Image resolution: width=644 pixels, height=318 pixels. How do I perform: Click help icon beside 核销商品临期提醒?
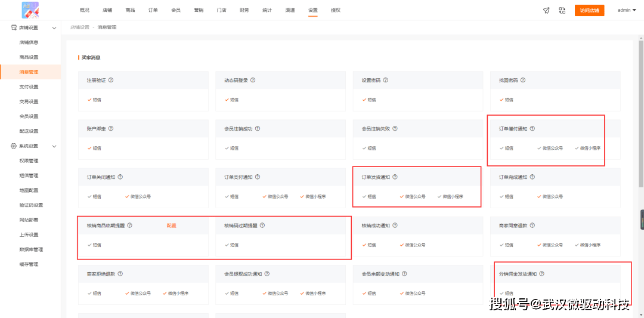click(x=130, y=225)
